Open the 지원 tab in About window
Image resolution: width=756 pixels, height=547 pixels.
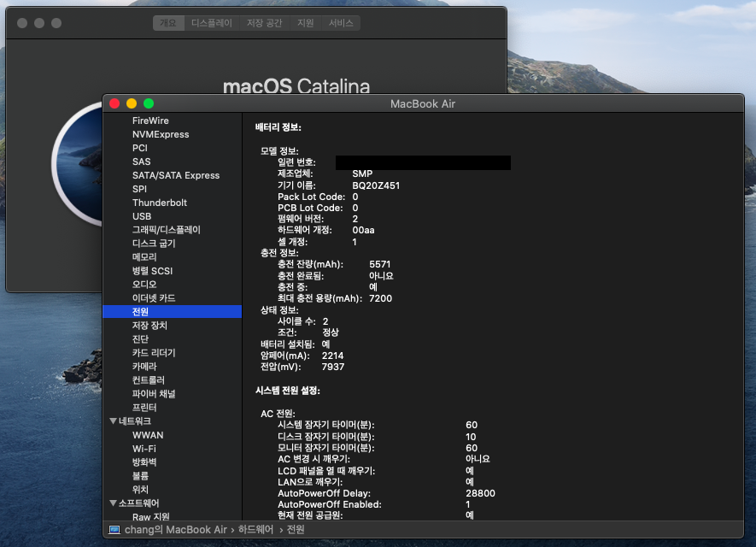point(306,23)
